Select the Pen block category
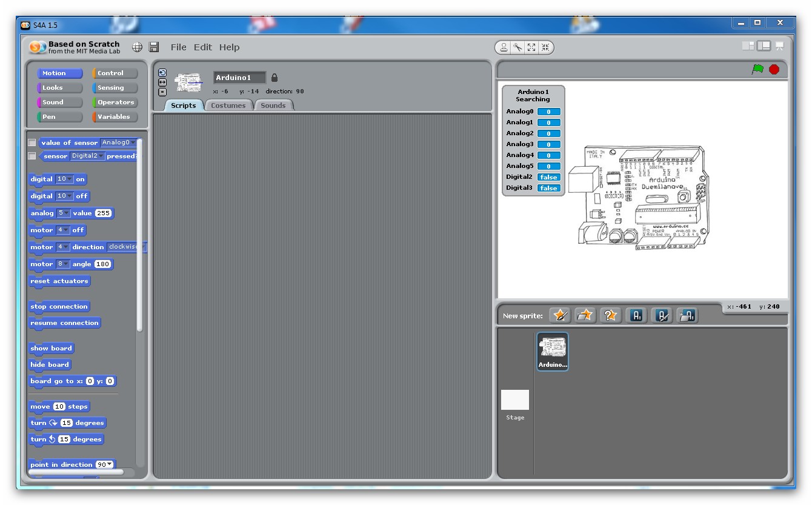 pos(59,117)
